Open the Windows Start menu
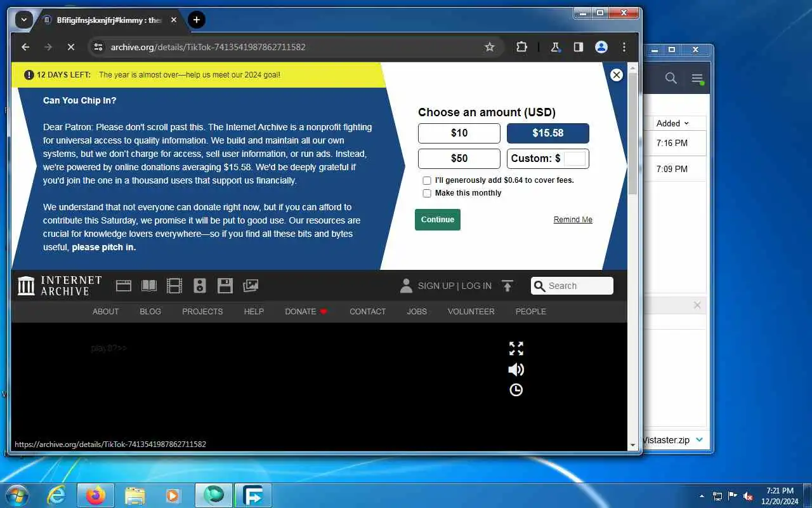812x508 pixels. [x=16, y=495]
